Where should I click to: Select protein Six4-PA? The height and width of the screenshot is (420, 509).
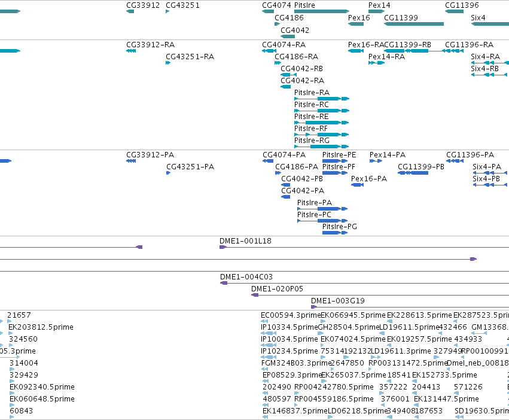tap(490, 173)
